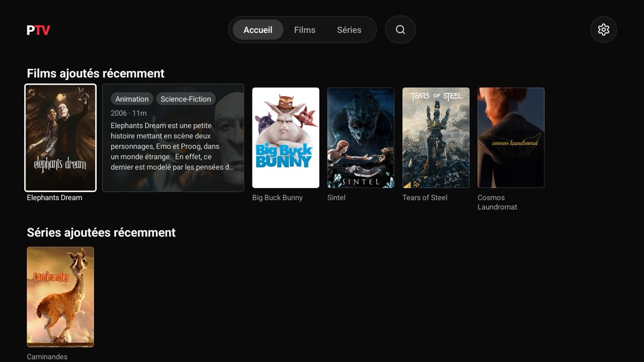Click the Cosmos Laundromat title label
This screenshot has height=362, width=644.
coord(498,202)
